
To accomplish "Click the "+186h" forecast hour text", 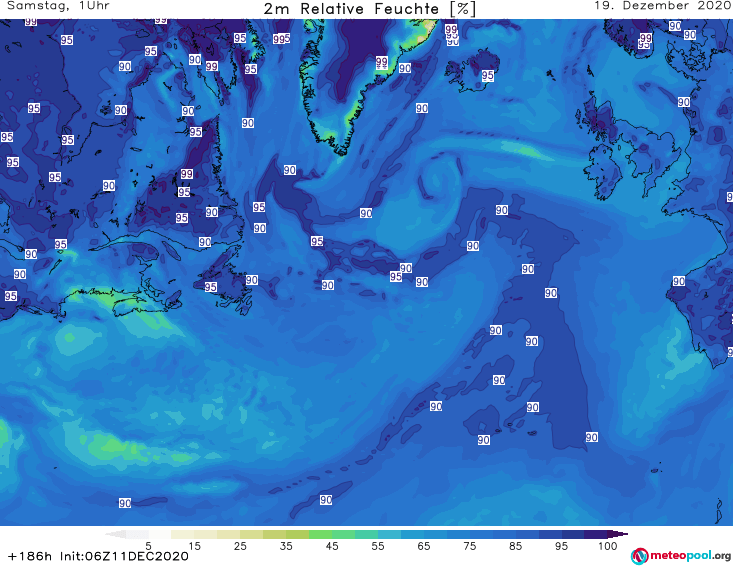I will (30, 556).
